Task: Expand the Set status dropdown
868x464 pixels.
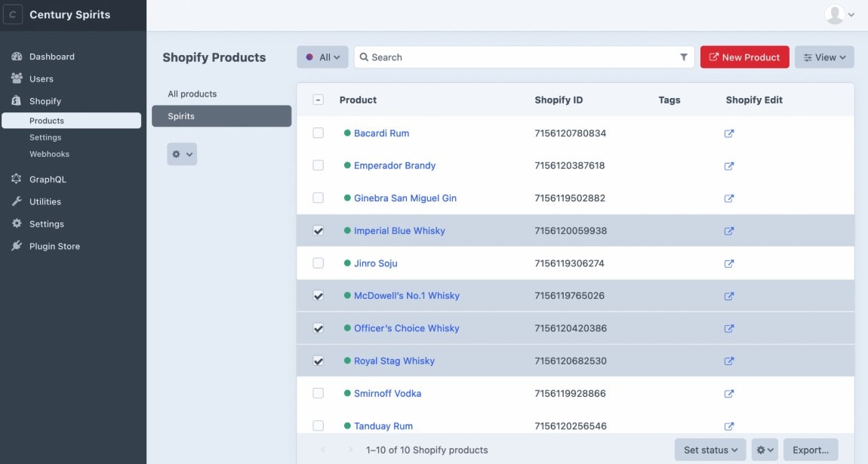Action: [709, 450]
